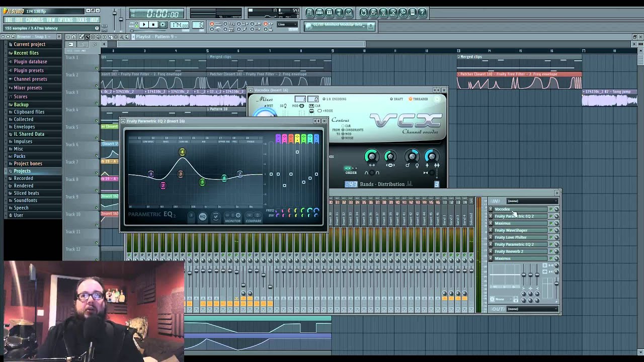Select EQ band node 1 in the graph

point(150,174)
